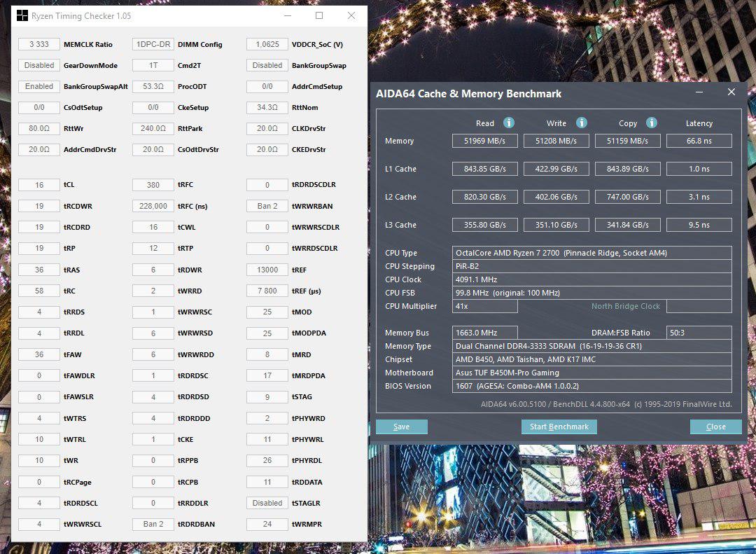Viewport: 756px width, 554px height.
Task: Click the DIMM Config 1DPC-DR value
Action: point(153,44)
